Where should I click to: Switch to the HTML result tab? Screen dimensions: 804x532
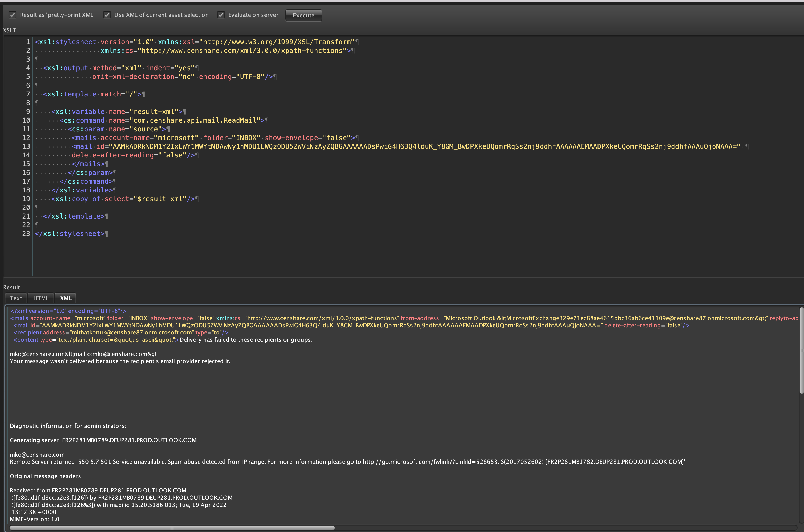pos(40,298)
